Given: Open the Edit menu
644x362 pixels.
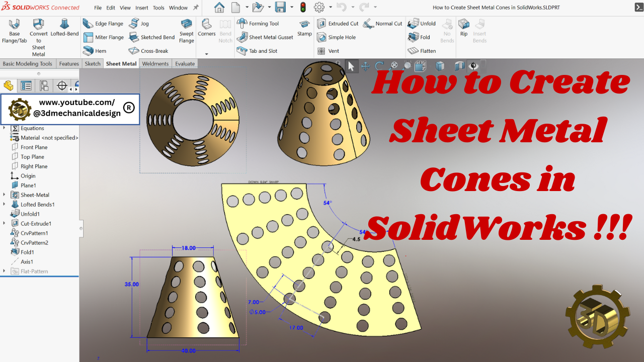Looking at the screenshot, I should 111,8.
